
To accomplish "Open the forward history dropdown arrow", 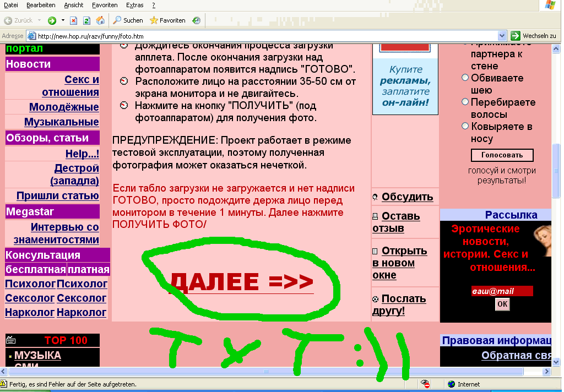I will (63, 20).
